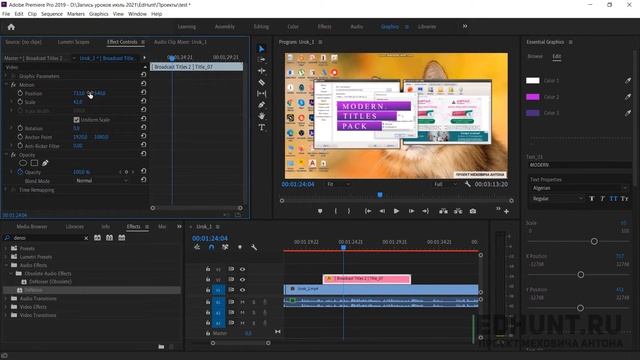Select the Type tool

pyautogui.click(x=262, y=127)
